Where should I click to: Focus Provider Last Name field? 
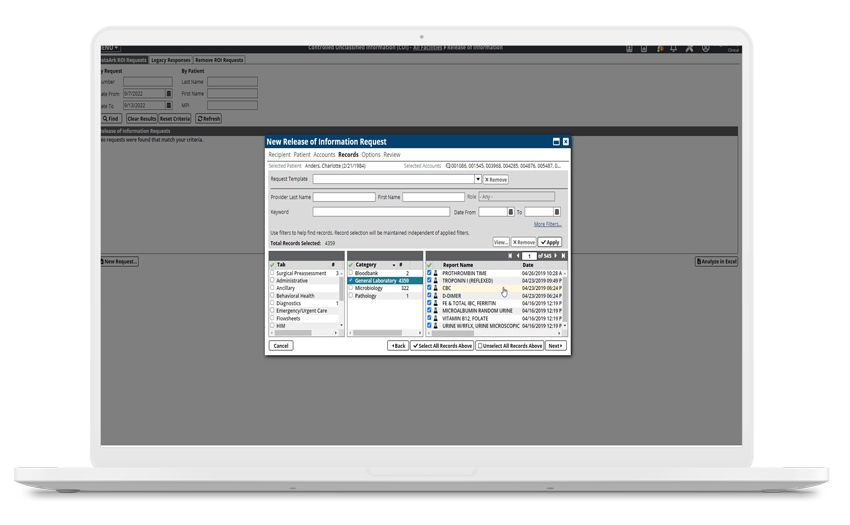point(344,197)
